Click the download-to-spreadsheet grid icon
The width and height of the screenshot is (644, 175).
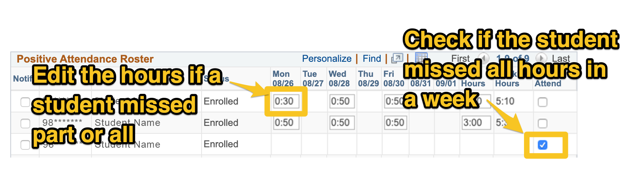[421, 58]
